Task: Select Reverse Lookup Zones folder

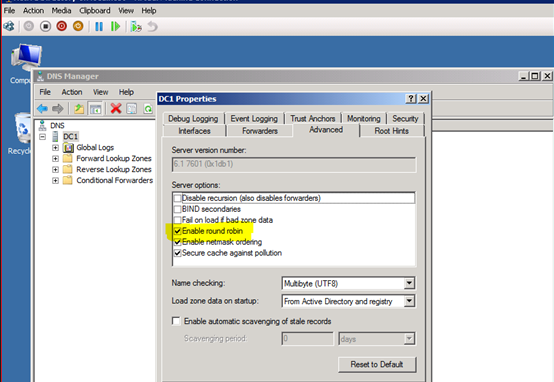Action: pyautogui.click(x=114, y=169)
